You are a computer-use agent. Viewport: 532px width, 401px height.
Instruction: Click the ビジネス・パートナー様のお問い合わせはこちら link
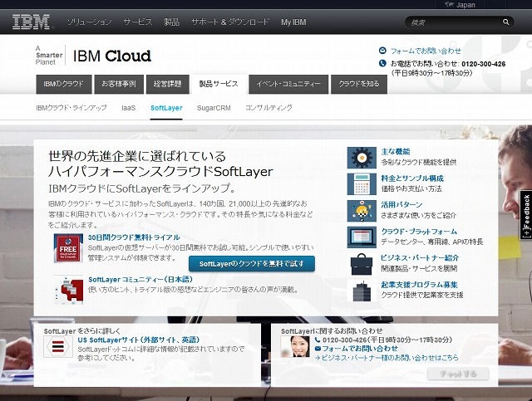click(390, 358)
